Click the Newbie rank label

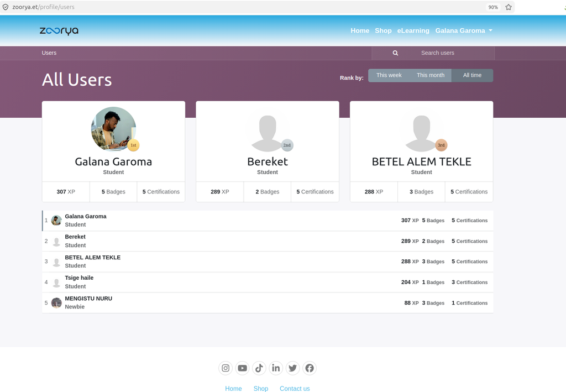click(75, 307)
